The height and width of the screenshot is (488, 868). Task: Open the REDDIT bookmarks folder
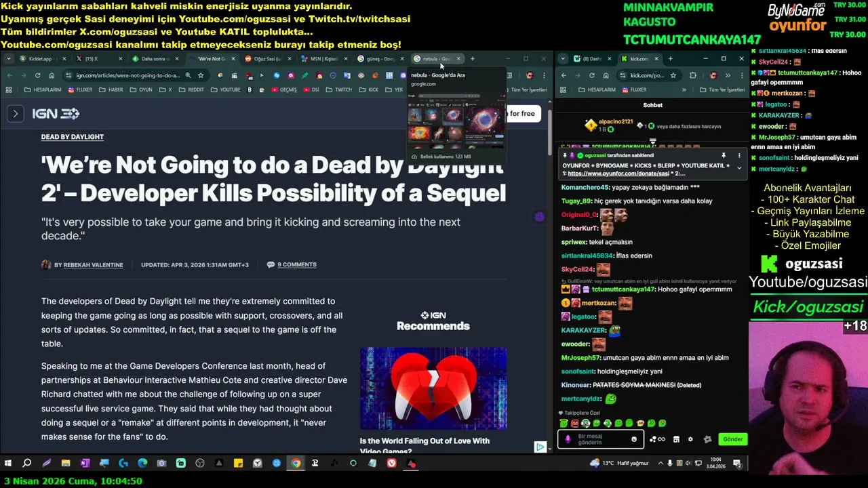pos(191,89)
